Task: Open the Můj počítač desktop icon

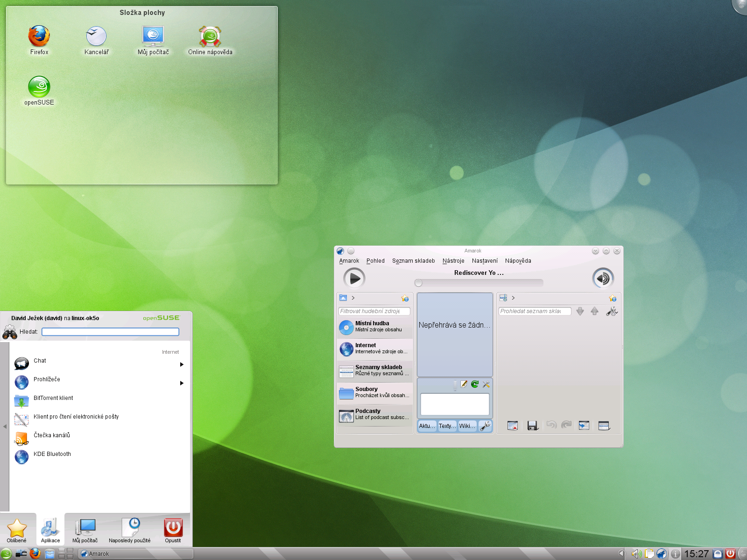Action: coord(153,41)
